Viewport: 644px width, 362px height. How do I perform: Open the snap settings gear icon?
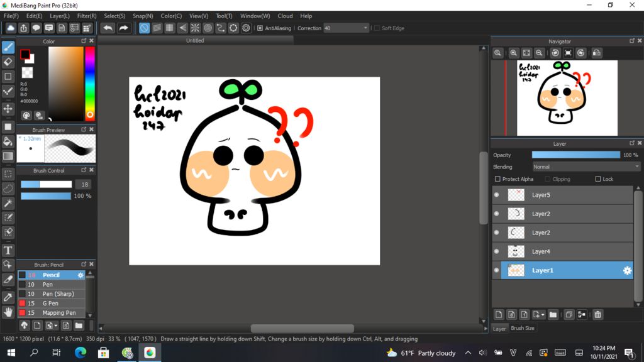tap(246, 28)
